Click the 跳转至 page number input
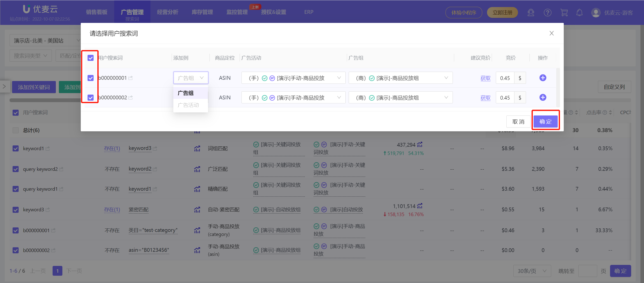The width and height of the screenshot is (644, 283). pyautogui.click(x=588, y=271)
